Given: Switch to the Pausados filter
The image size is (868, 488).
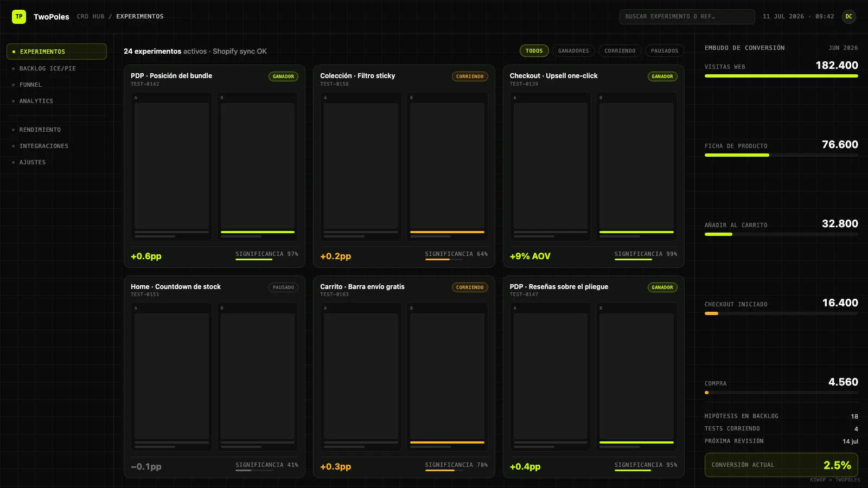Looking at the screenshot, I should point(665,51).
